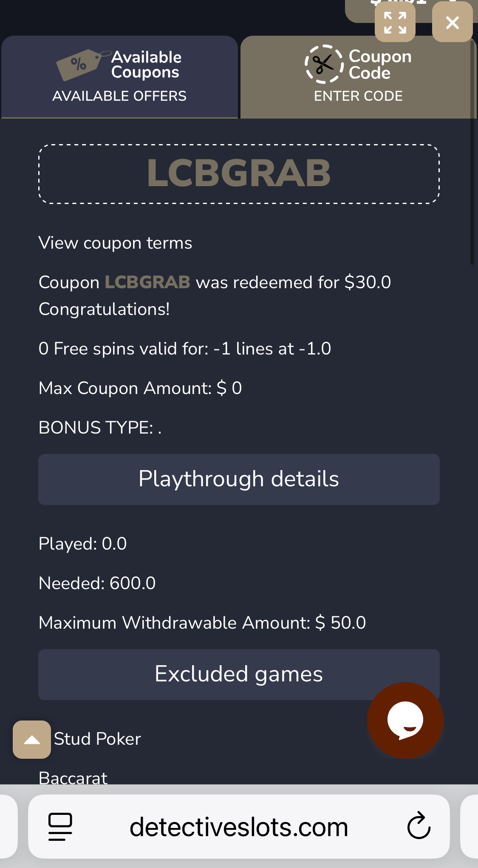Open the View coupon terms link

[115, 243]
